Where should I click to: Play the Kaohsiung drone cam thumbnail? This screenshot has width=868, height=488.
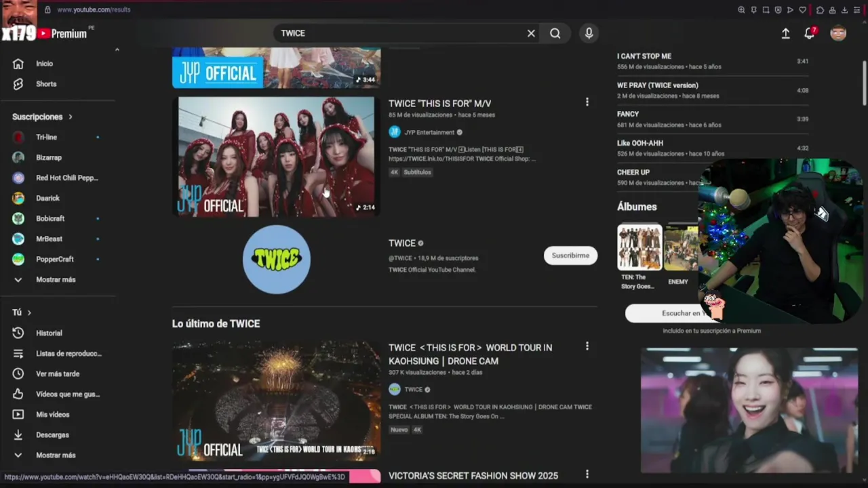click(276, 401)
